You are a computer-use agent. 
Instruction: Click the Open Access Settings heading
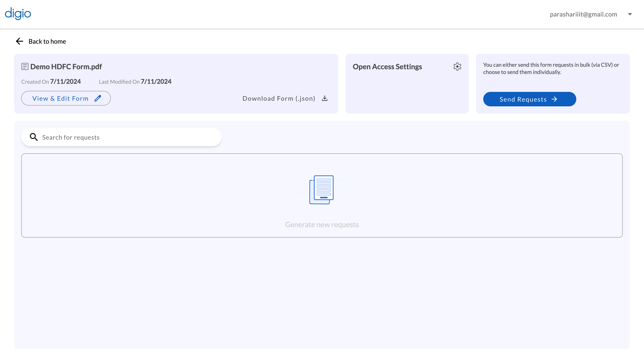pyautogui.click(x=387, y=67)
